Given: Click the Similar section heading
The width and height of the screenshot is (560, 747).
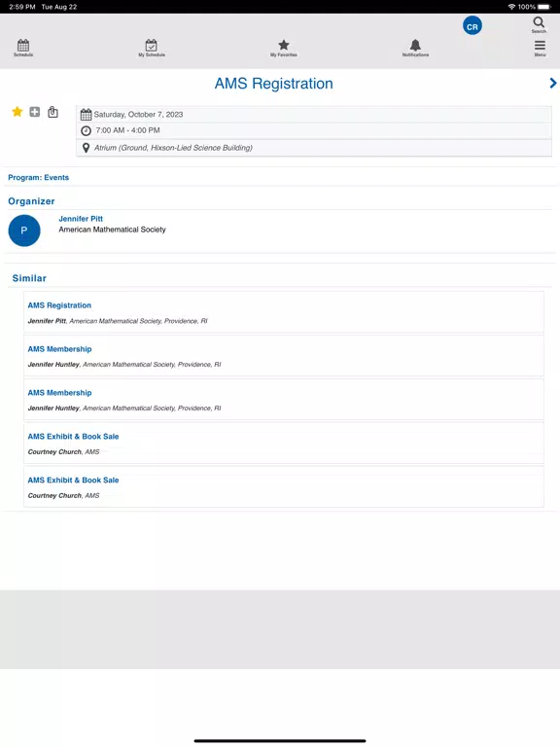Looking at the screenshot, I should (x=29, y=278).
